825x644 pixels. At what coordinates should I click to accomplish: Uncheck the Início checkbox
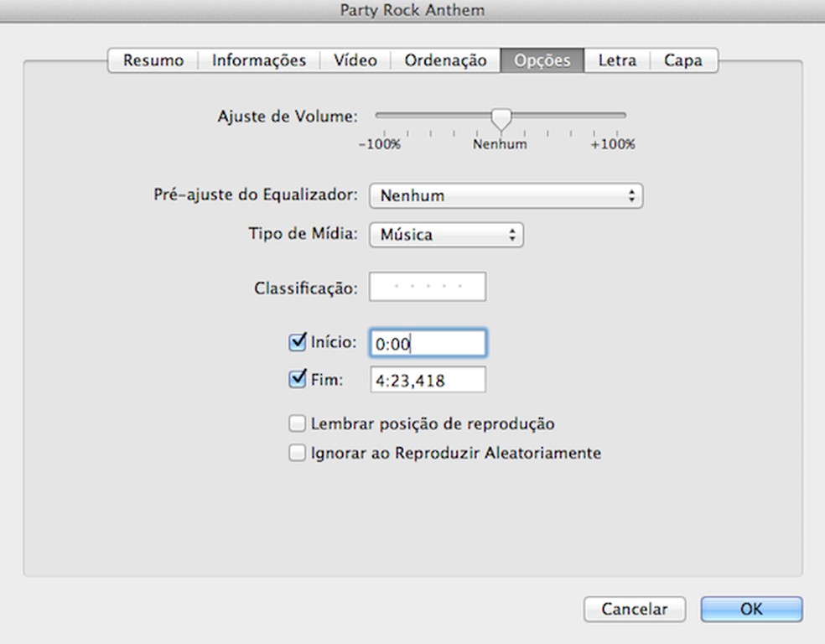click(298, 342)
